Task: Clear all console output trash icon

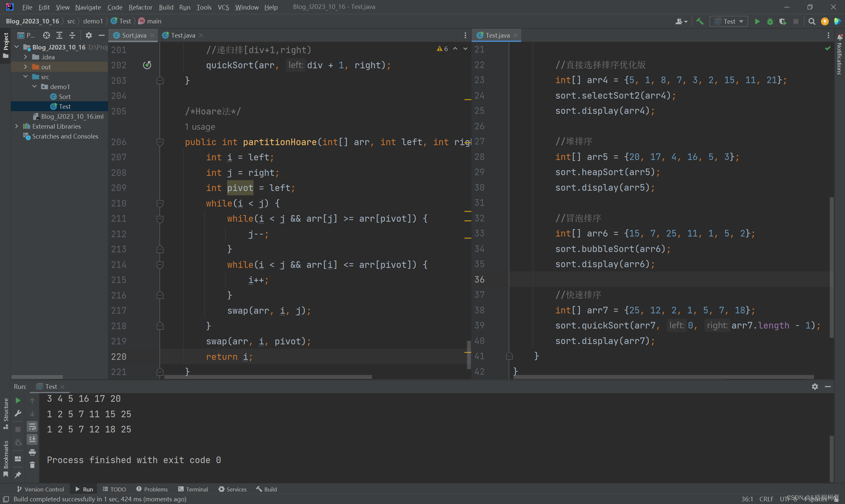Action: 32,465
